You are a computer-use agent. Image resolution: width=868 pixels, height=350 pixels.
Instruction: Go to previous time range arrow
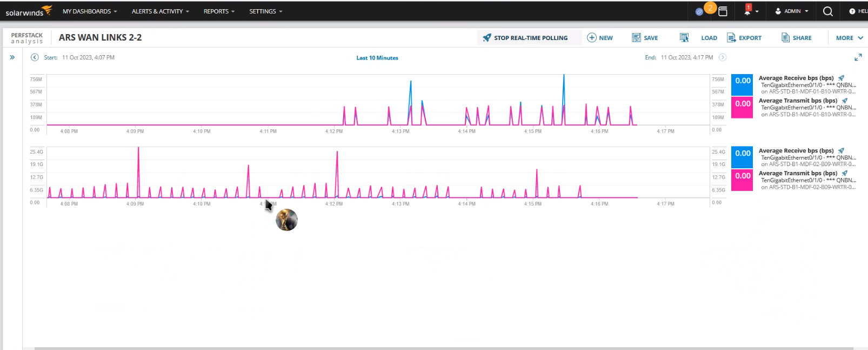click(x=35, y=57)
